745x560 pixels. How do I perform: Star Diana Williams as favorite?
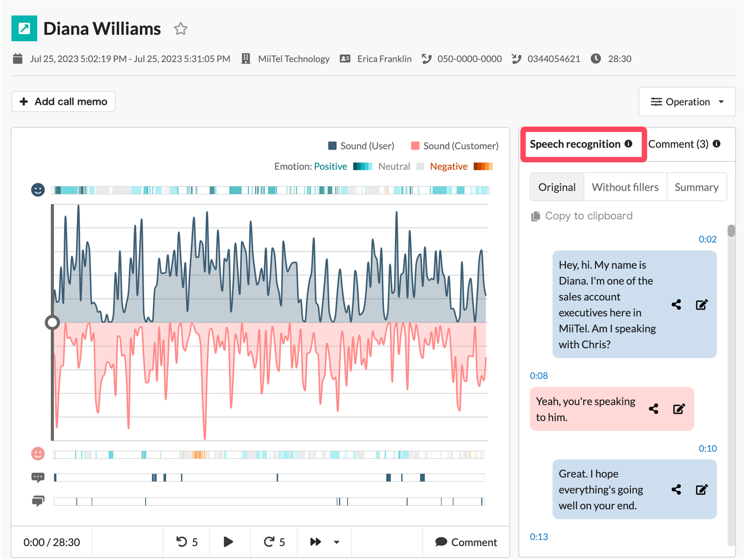click(x=181, y=29)
